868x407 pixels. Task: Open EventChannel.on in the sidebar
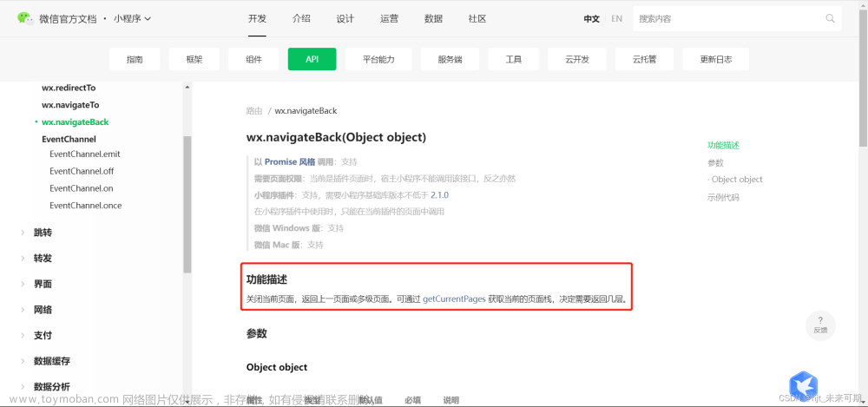point(81,188)
